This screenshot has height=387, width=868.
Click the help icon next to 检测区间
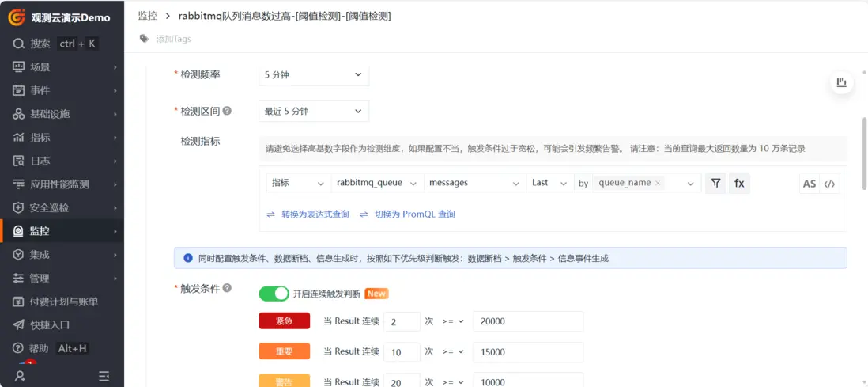click(x=227, y=111)
